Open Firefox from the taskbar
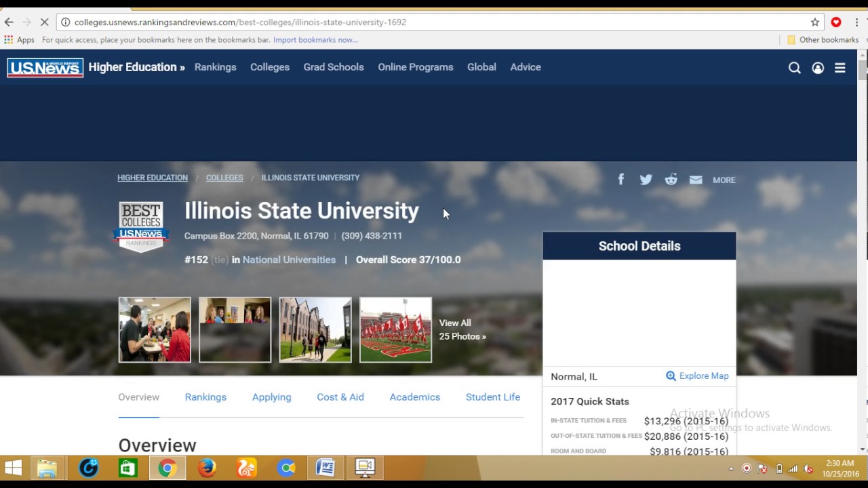868x488 pixels. point(207,468)
